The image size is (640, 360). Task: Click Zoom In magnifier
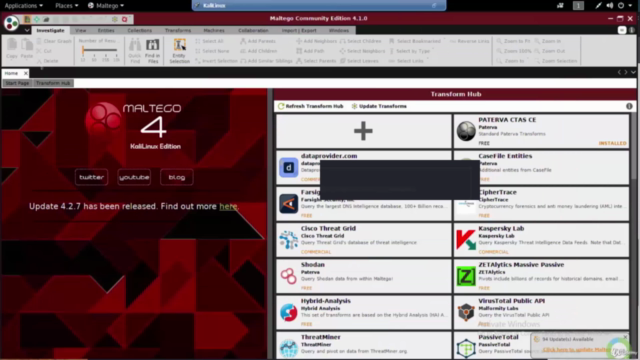(548, 41)
